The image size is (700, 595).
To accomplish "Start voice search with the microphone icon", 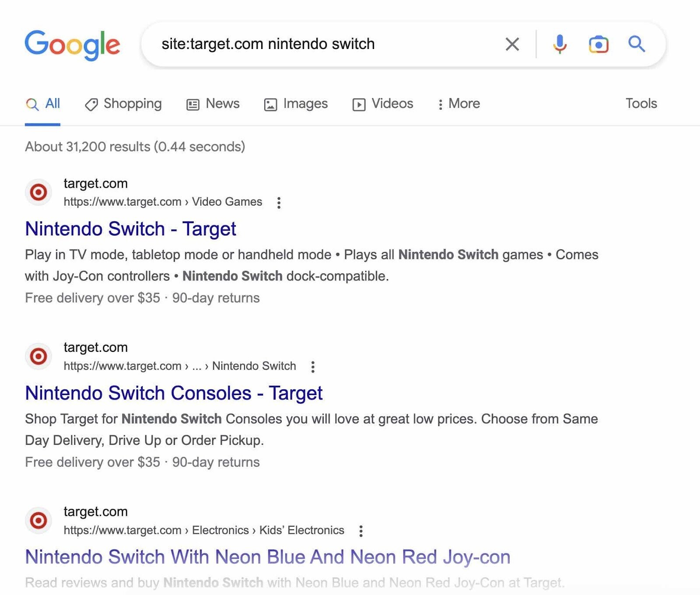I will [x=559, y=44].
